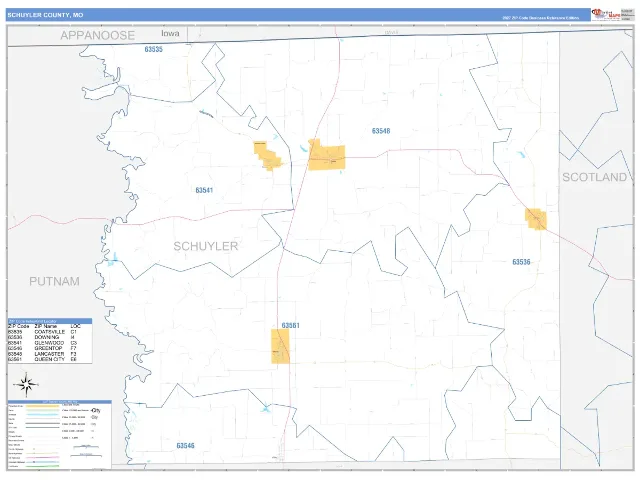
Task: Click the green line swatch at the legend bottom
Action: coord(42,466)
